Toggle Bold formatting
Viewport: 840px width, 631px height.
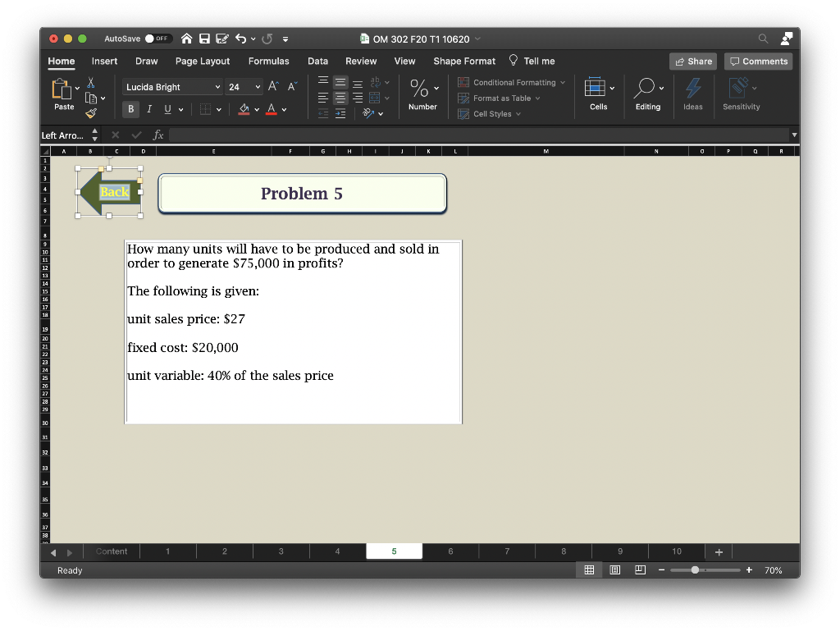coord(131,109)
